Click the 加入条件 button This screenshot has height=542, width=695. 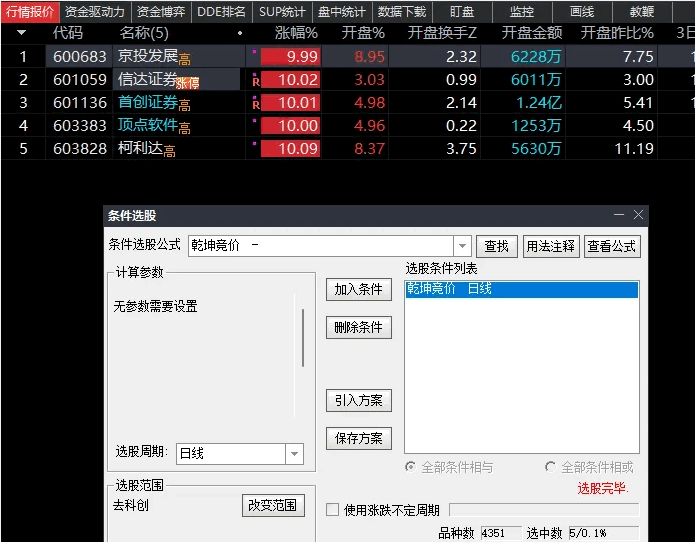(x=359, y=289)
